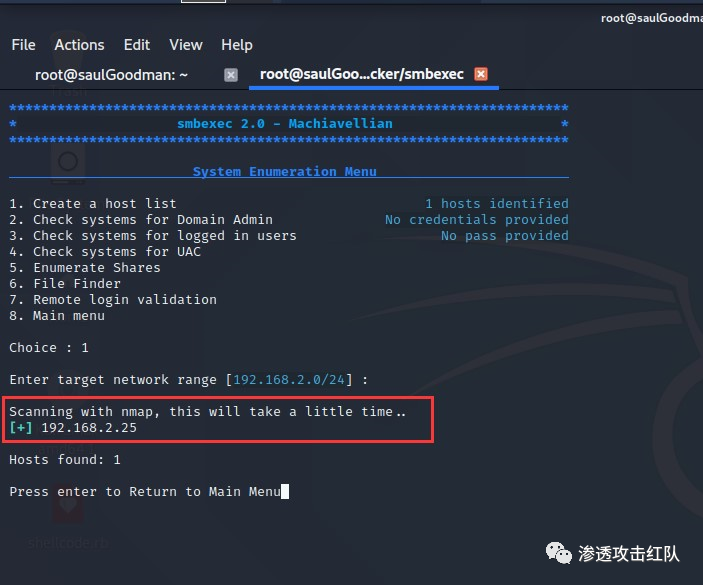
Task: Click the window title root@saulGoodman text
Action: click(651, 17)
